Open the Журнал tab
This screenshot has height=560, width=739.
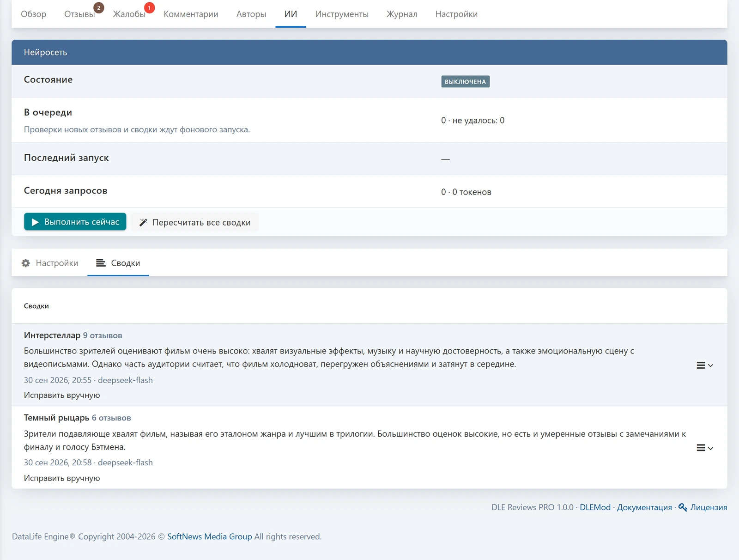click(402, 14)
